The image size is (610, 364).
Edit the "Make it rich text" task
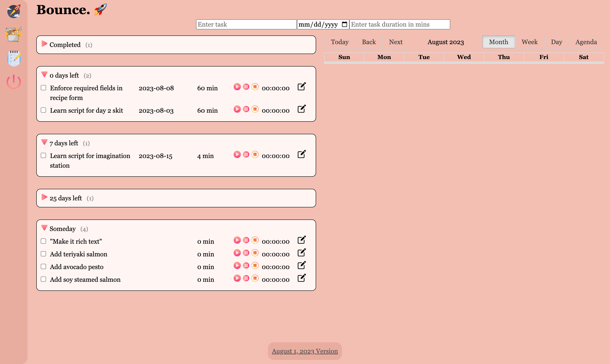(301, 240)
